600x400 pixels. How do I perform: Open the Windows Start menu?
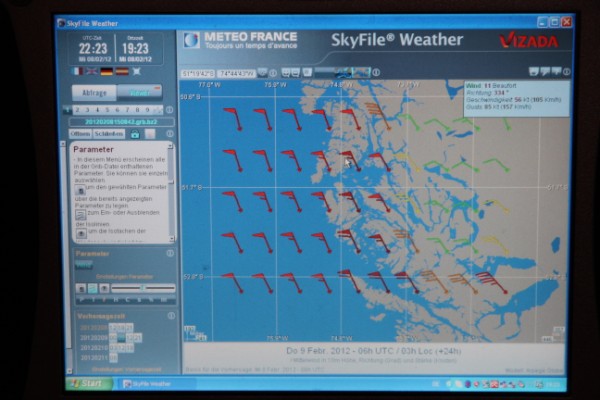(x=90, y=383)
